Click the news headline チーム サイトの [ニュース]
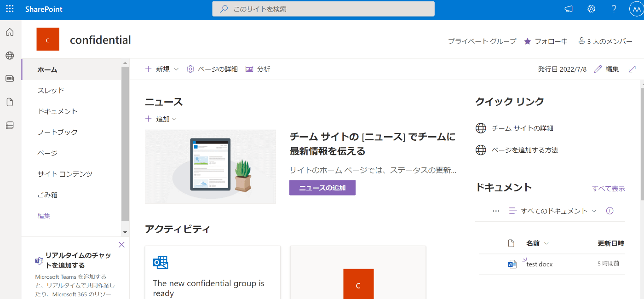 (373, 144)
